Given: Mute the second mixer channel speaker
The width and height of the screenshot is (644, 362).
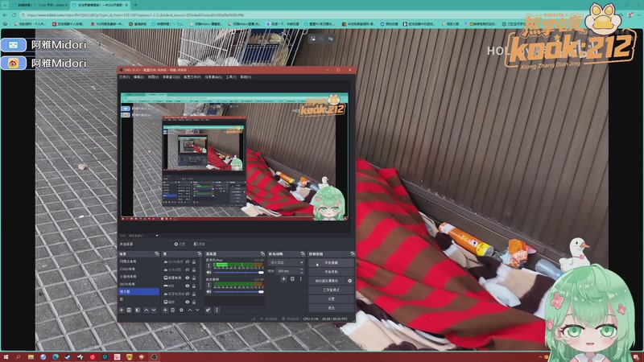Looking at the screenshot, I should coord(208,292).
